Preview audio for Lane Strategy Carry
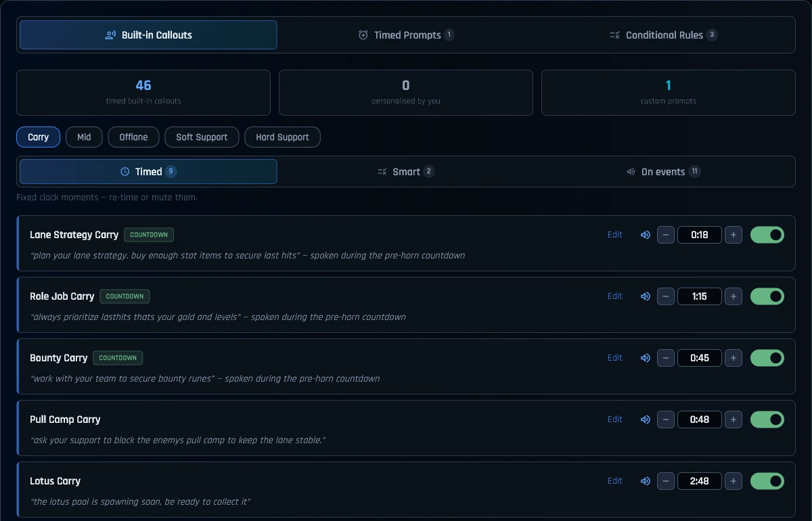Image resolution: width=812 pixels, height=521 pixels. pos(645,235)
